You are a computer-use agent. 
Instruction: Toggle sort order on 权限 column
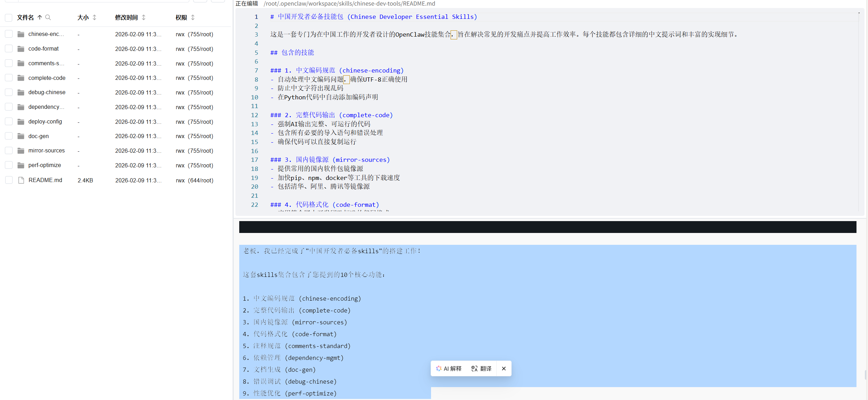click(x=193, y=17)
